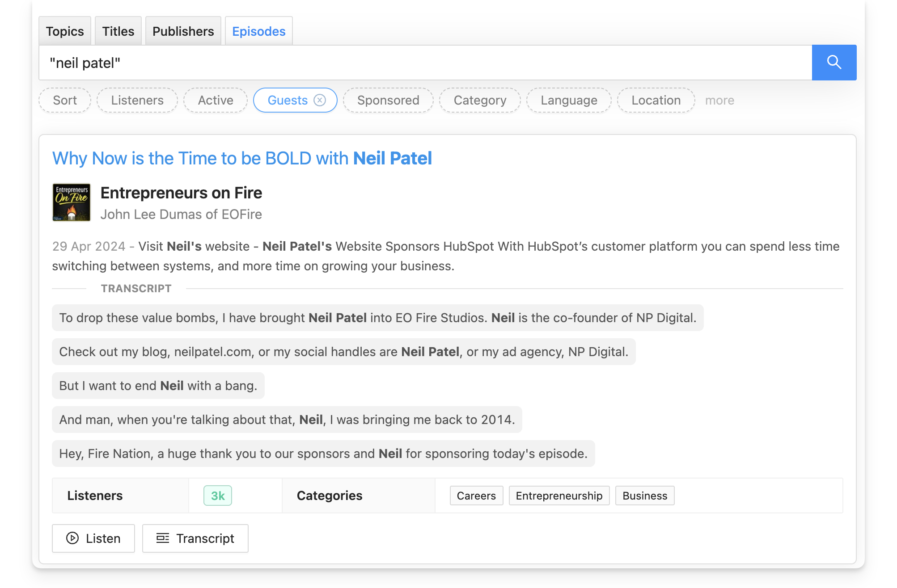Open the Language filter
Image resolution: width=897 pixels, height=588 pixels.
568,100
